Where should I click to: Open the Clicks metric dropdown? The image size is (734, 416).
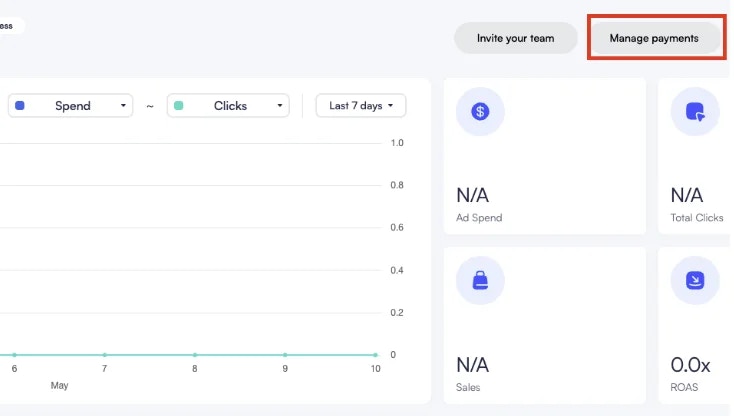228,106
